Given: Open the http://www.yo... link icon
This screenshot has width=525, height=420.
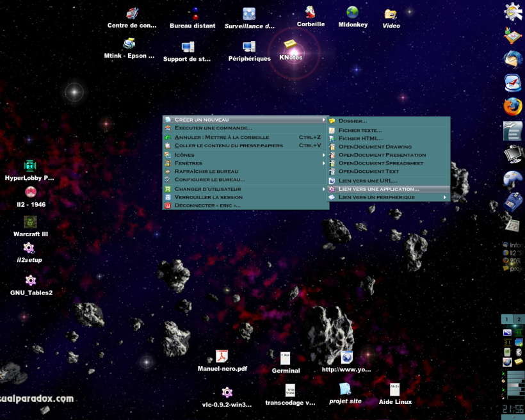Looking at the screenshot, I should (346, 357).
